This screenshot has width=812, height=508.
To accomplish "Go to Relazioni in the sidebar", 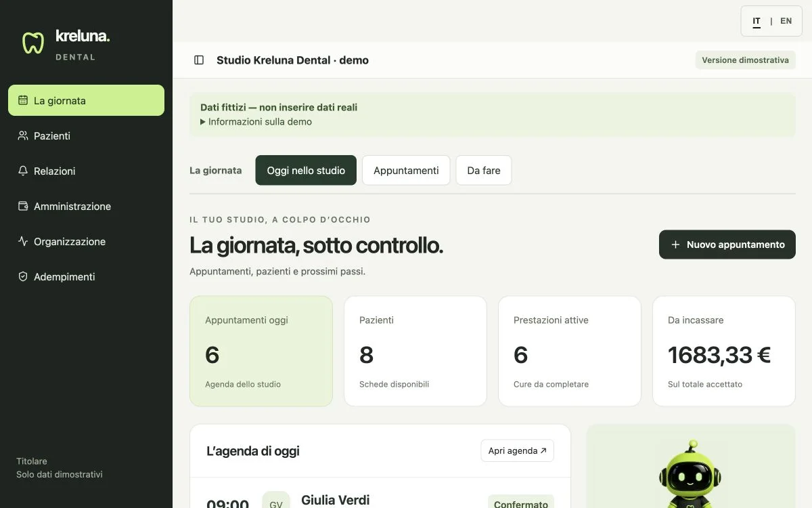I will (x=86, y=171).
